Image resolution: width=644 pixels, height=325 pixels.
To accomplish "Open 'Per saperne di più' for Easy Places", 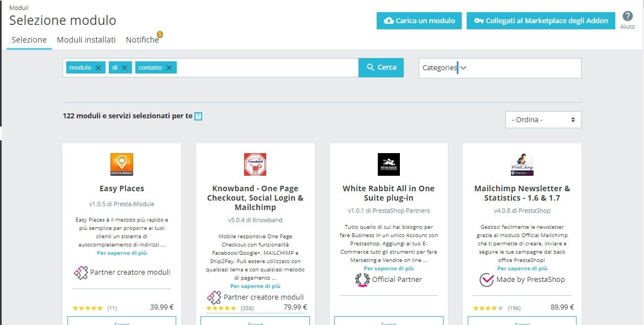I will pyautogui.click(x=122, y=253).
